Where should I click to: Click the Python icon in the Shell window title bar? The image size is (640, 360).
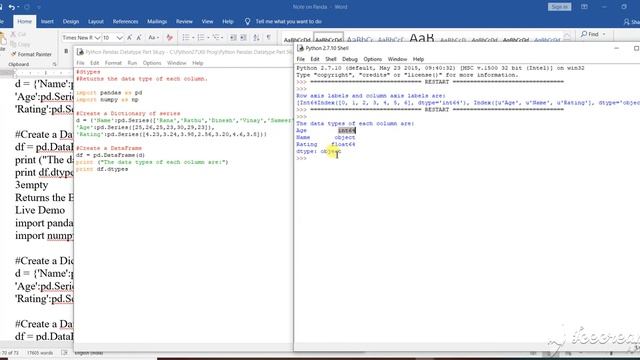(x=301, y=48)
